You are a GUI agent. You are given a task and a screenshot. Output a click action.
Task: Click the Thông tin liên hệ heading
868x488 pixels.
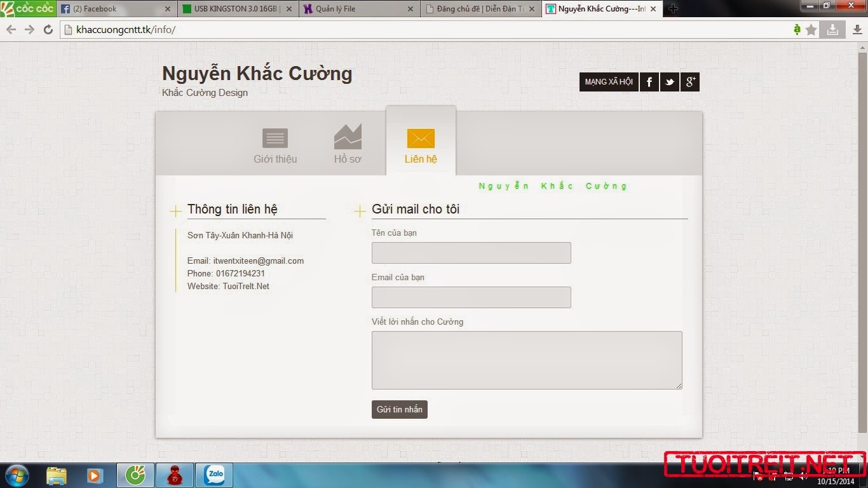pos(232,209)
